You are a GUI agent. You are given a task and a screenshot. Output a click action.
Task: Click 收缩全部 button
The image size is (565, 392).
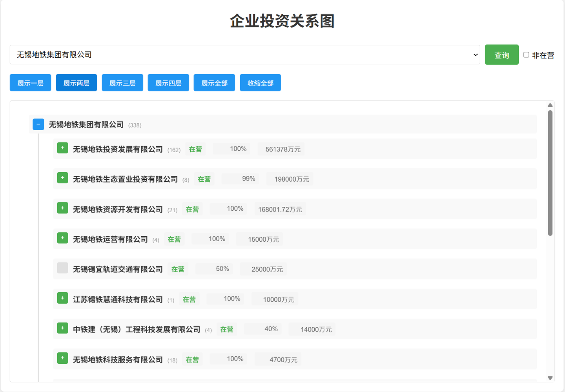(x=261, y=83)
